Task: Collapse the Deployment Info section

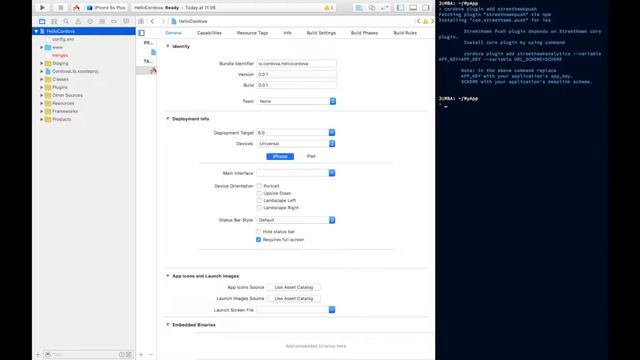Action: (168, 118)
